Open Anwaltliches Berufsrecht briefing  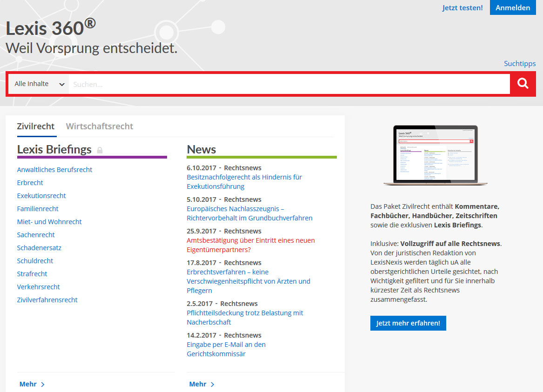tap(54, 170)
